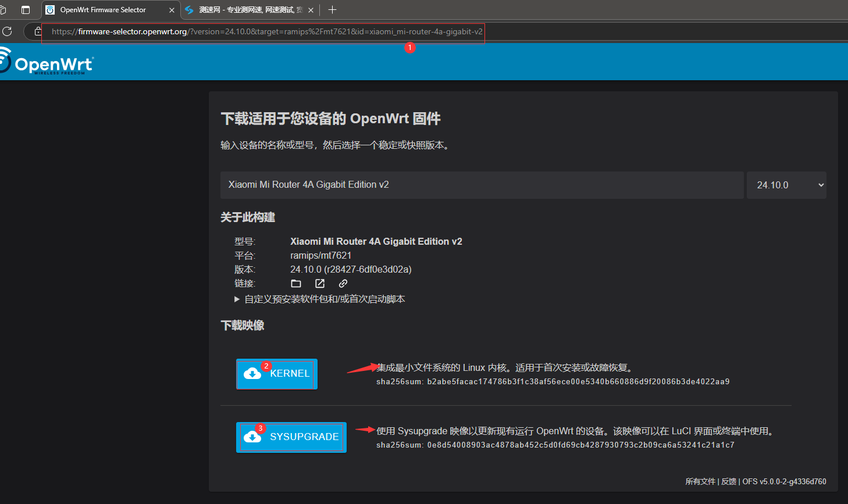
Task: Open the tab actions menu icon
Action: click(25, 10)
